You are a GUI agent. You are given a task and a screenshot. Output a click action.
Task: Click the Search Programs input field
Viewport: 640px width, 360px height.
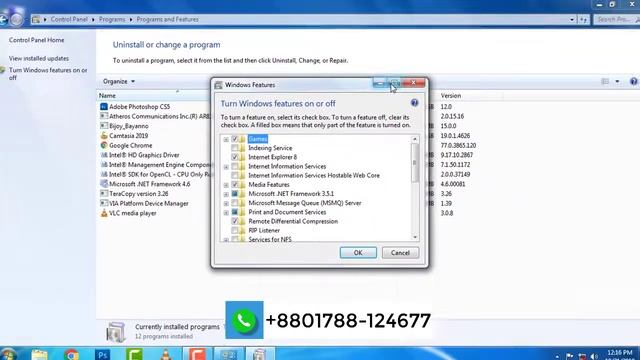click(x=616, y=19)
